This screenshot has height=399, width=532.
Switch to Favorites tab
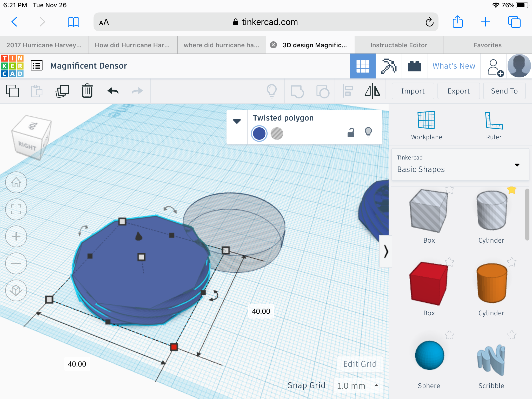pos(488,45)
